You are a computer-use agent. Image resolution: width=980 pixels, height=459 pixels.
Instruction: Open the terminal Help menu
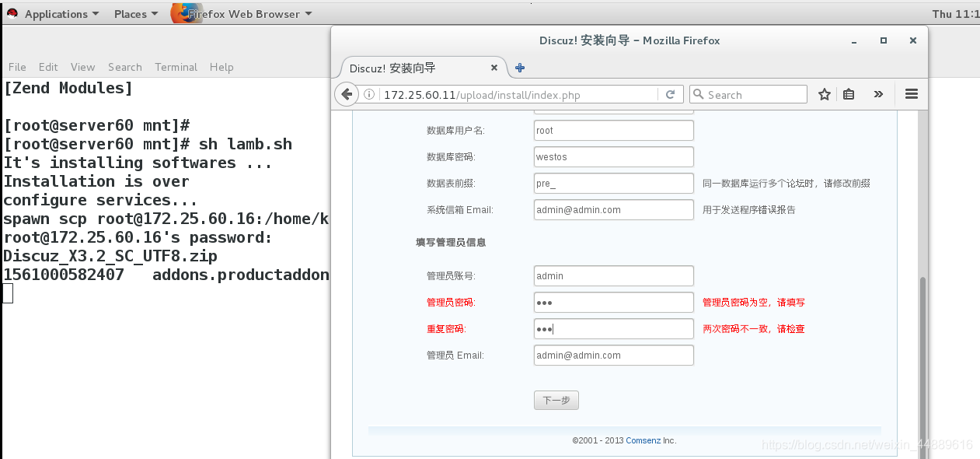point(221,67)
